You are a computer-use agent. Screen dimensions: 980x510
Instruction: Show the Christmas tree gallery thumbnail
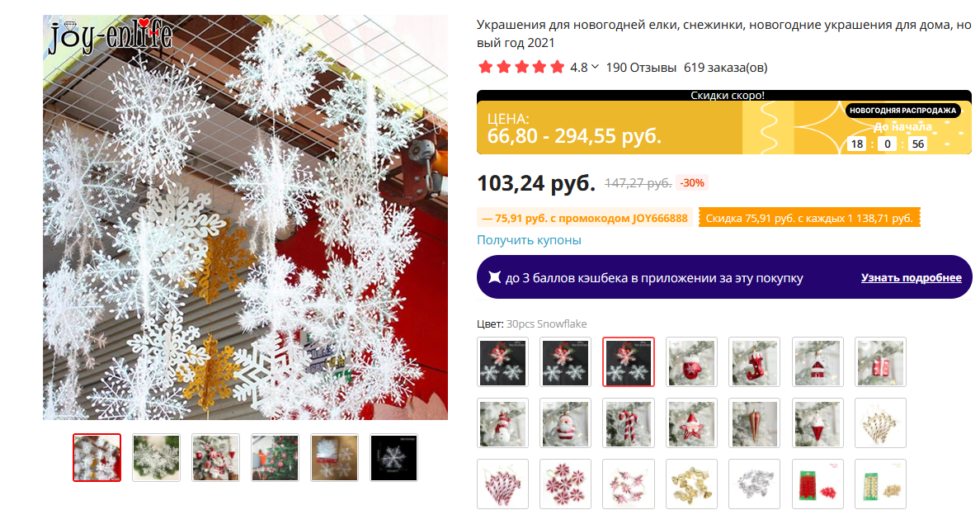click(275, 457)
